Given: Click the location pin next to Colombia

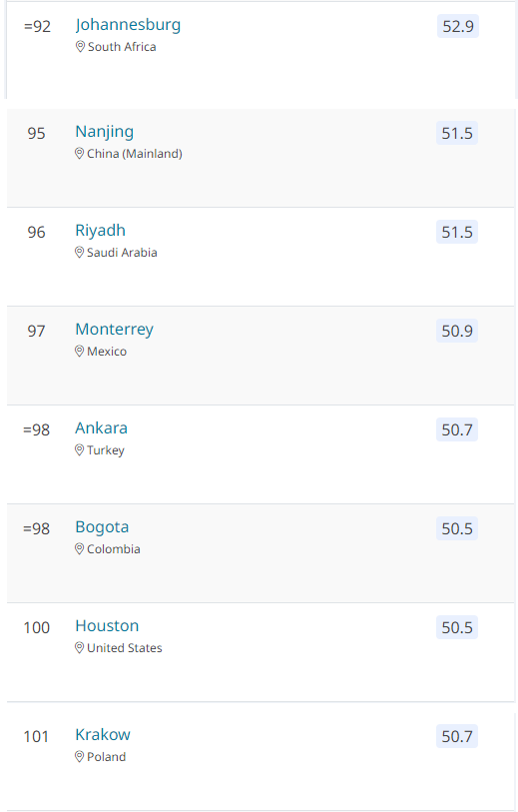Looking at the screenshot, I should pos(79,549).
